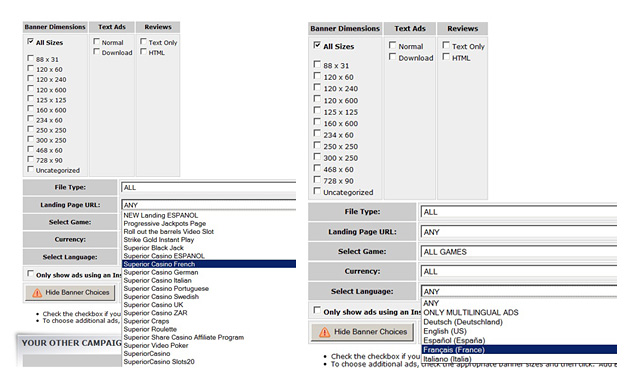Tick 125 x 125 checkbox in right panel
The height and width of the screenshot is (376, 640).
(317, 111)
